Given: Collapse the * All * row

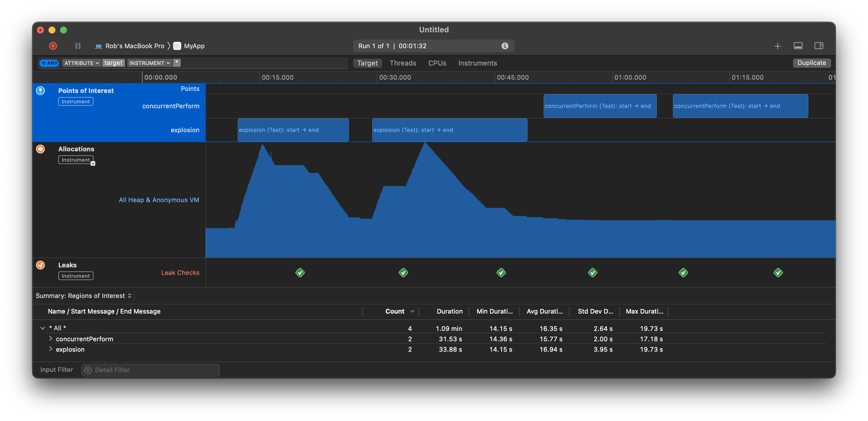Looking at the screenshot, I should [x=43, y=328].
